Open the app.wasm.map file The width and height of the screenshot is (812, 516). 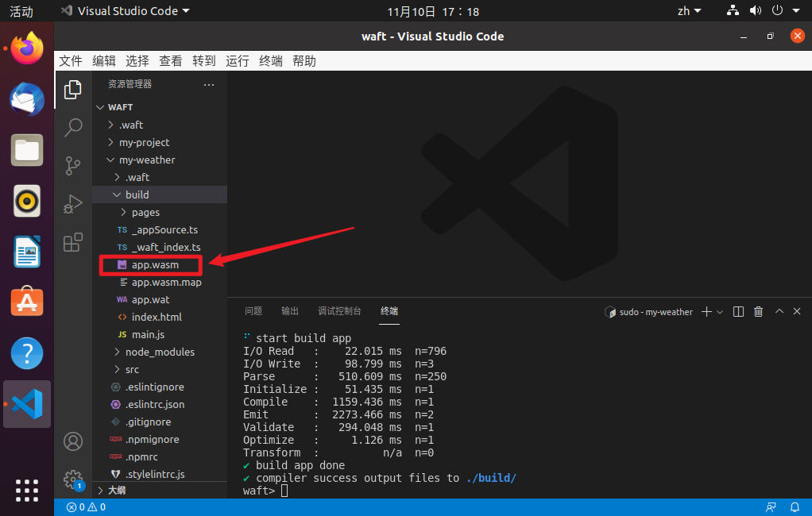point(160,282)
